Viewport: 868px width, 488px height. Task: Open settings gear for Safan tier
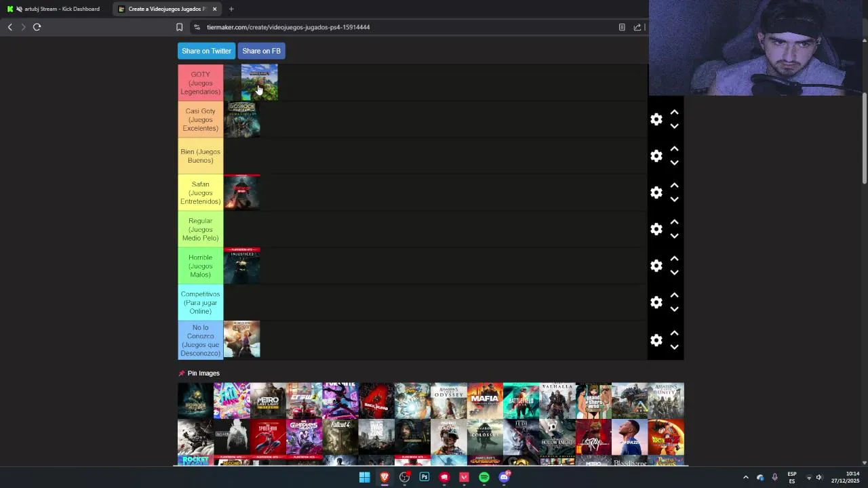point(656,192)
